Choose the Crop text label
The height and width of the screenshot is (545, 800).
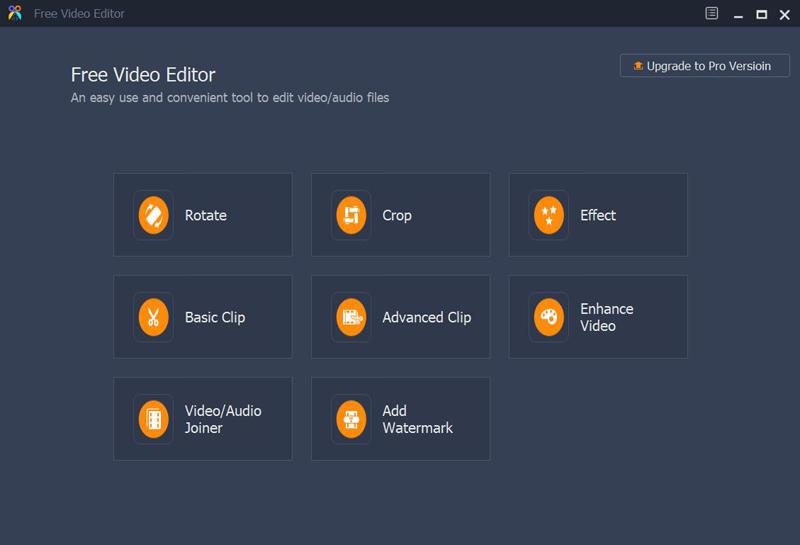396,215
